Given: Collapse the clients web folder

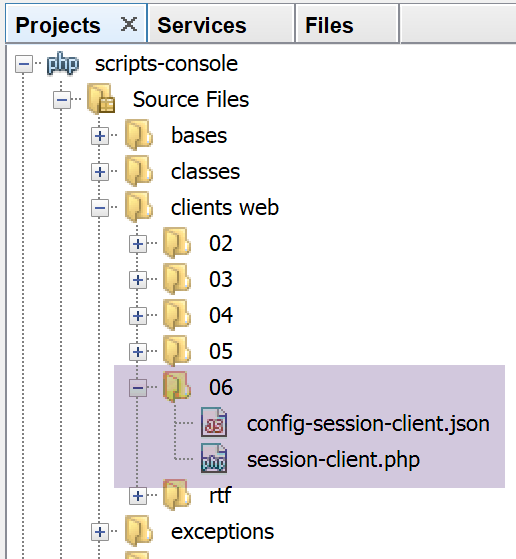Looking at the screenshot, I should (x=100, y=208).
